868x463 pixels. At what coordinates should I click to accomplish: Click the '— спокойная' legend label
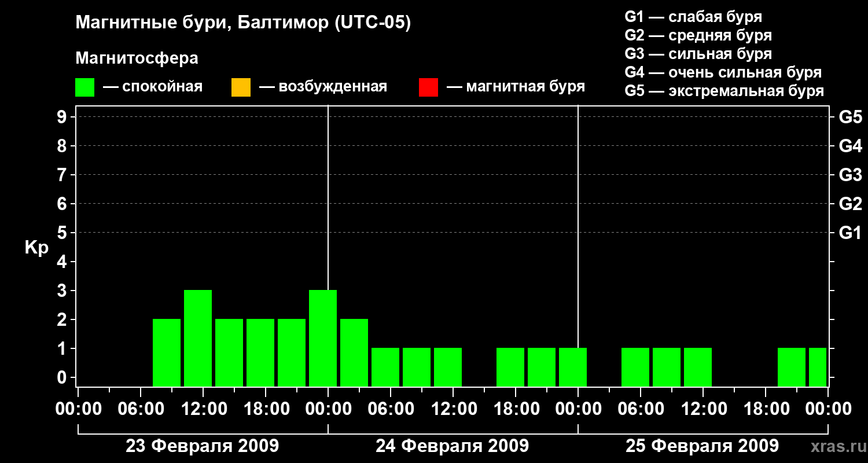[x=153, y=87]
